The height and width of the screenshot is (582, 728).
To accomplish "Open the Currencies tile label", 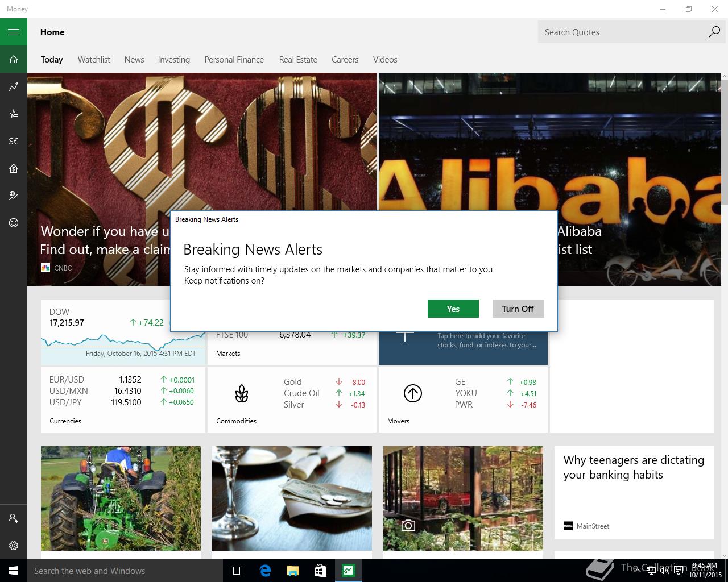I will point(65,421).
